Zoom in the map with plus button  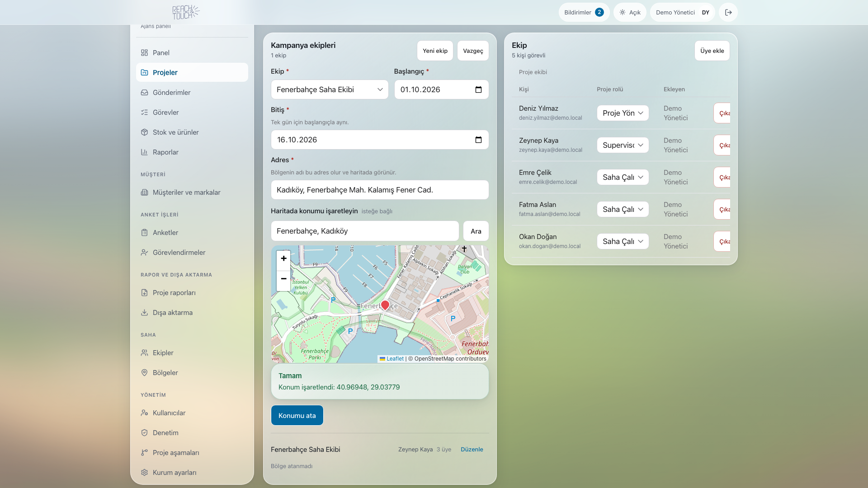click(x=283, y=258)
